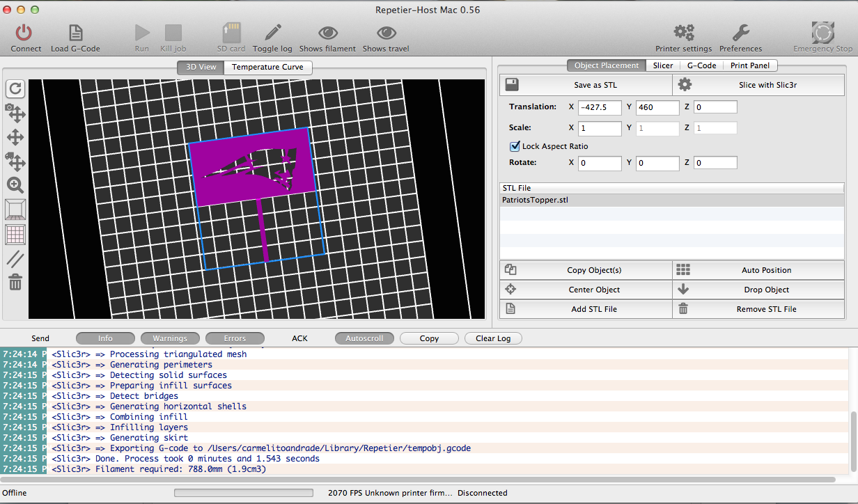The width and height of the screenshot is (858, 504).
Task: Click Center Object button
Action: click(586, 290)
